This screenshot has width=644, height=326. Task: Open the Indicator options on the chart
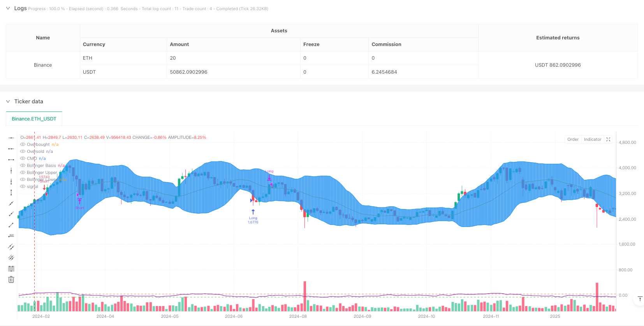592,140
